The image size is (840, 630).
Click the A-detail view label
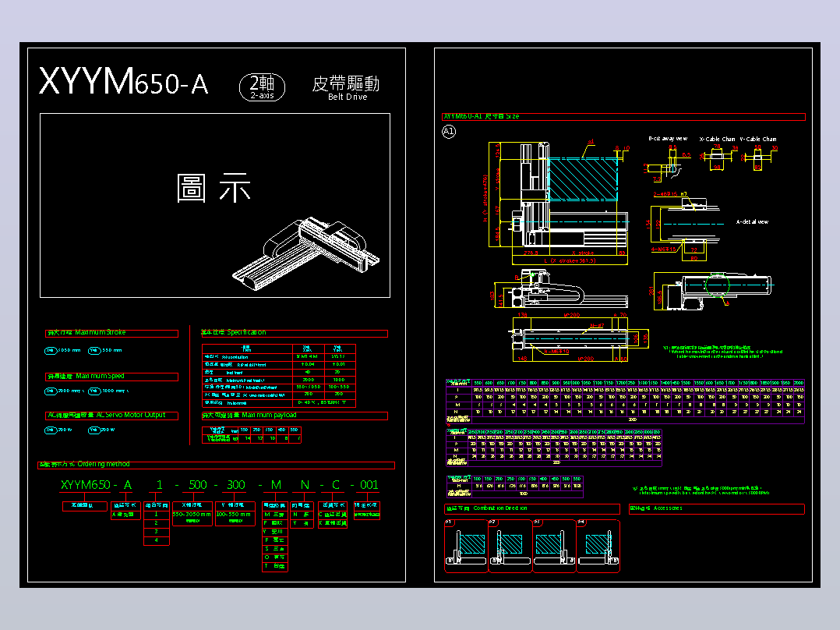tap(752, 221)
